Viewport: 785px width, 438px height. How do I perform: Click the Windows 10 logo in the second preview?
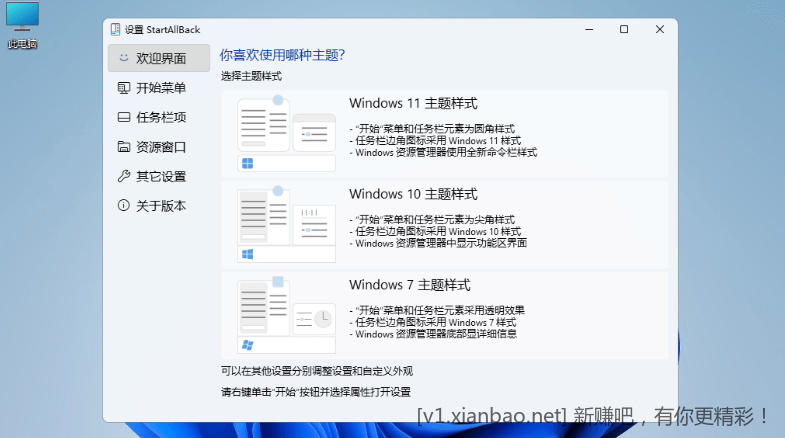247,254
